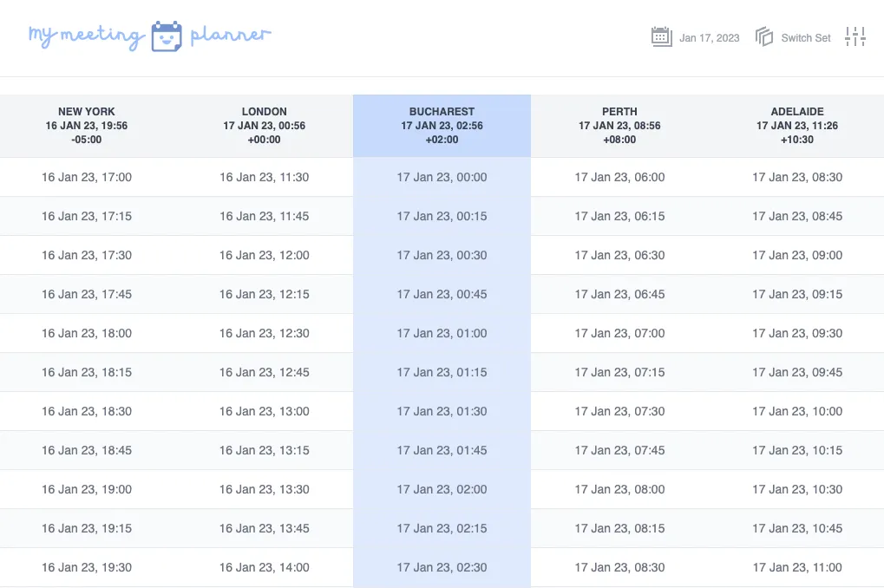
Task: Open the settings sliders icon
Action: [855, 36]
